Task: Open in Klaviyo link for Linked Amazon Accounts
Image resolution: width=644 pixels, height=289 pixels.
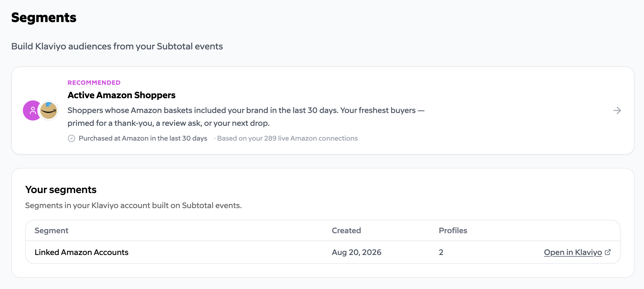Action: [573, 252]
